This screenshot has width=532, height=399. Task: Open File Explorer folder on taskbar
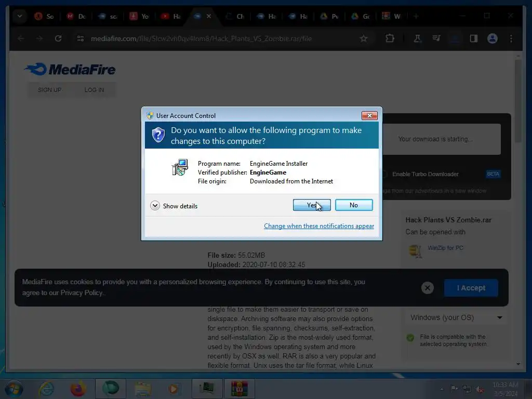pos(143,389)
